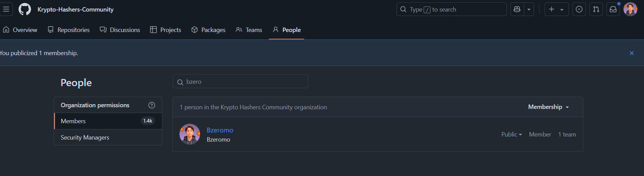Select the People tab
Viewport: 644px width, 176px height.
click(x=287, y=30)
